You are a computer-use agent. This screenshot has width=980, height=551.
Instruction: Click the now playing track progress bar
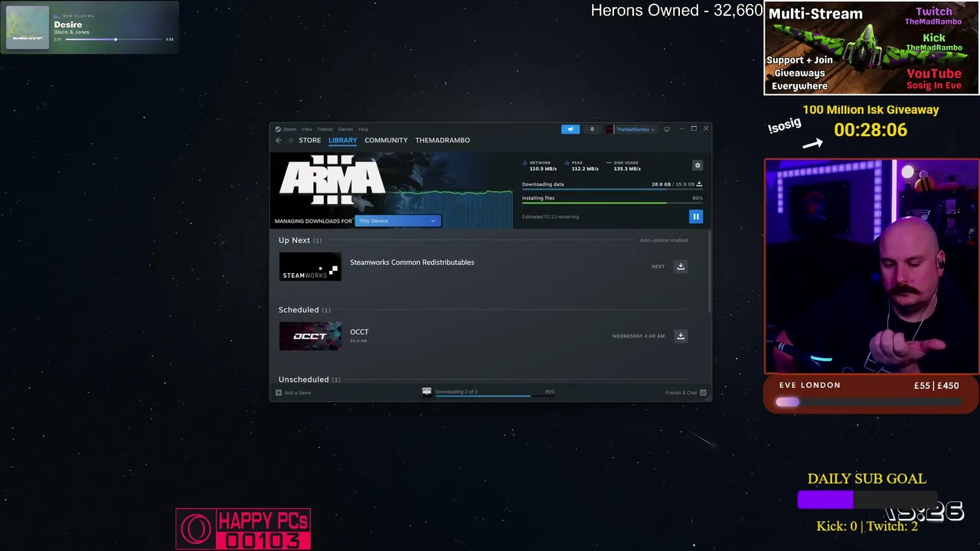click(x=114, y=39)
